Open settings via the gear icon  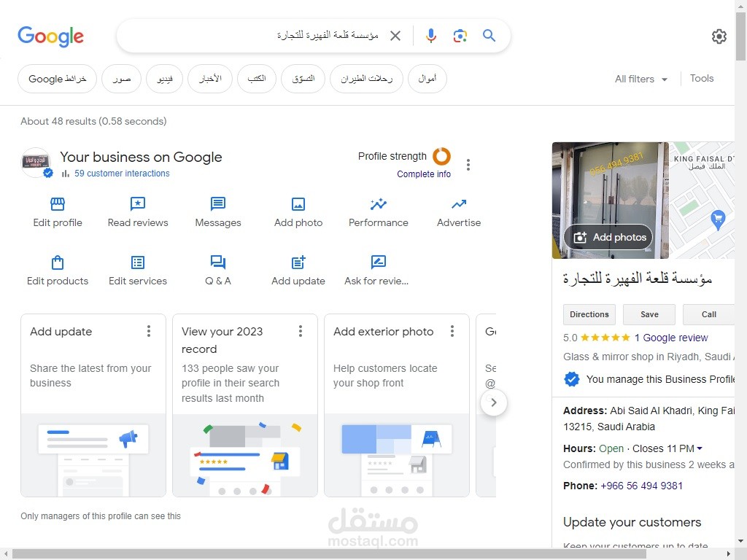(719, 36)
